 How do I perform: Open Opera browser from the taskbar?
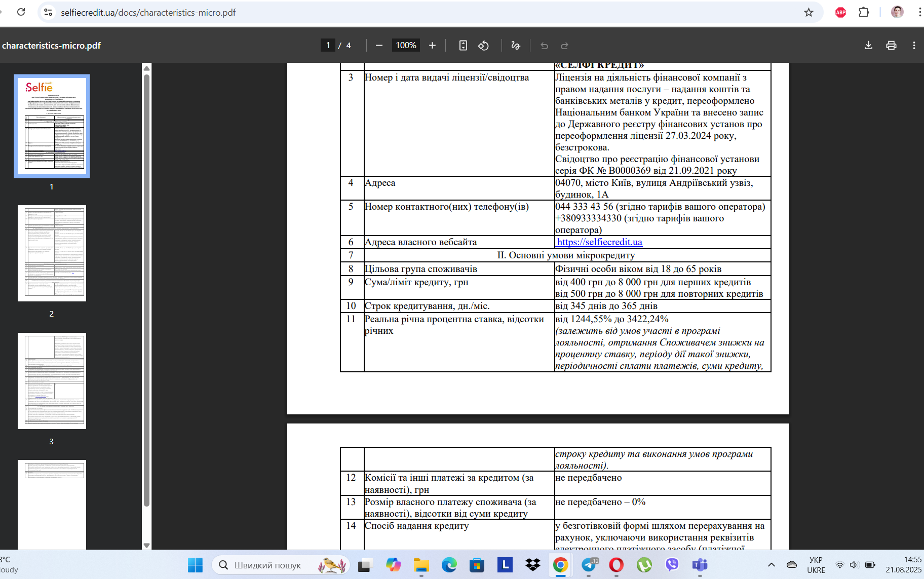(616, 565)
